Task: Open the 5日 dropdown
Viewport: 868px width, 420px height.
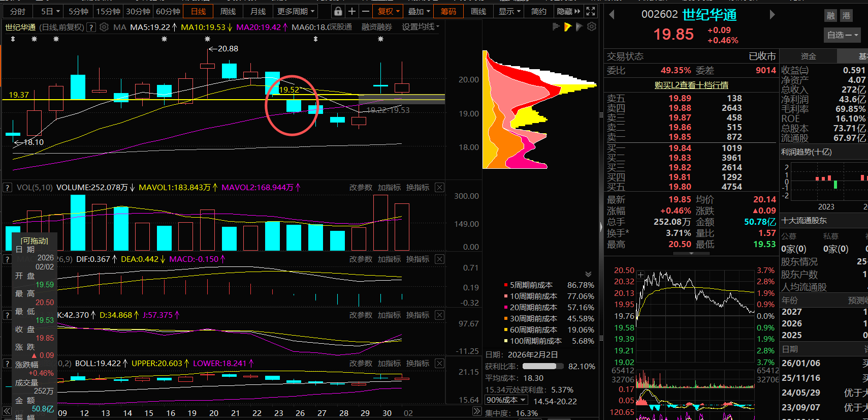Action: [x=50, y=11]
